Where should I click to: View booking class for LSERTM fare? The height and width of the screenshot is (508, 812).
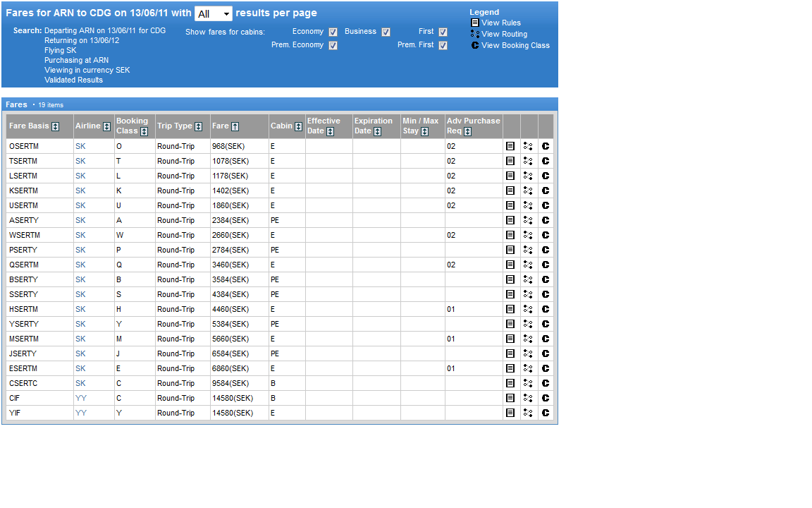point(546,176)
